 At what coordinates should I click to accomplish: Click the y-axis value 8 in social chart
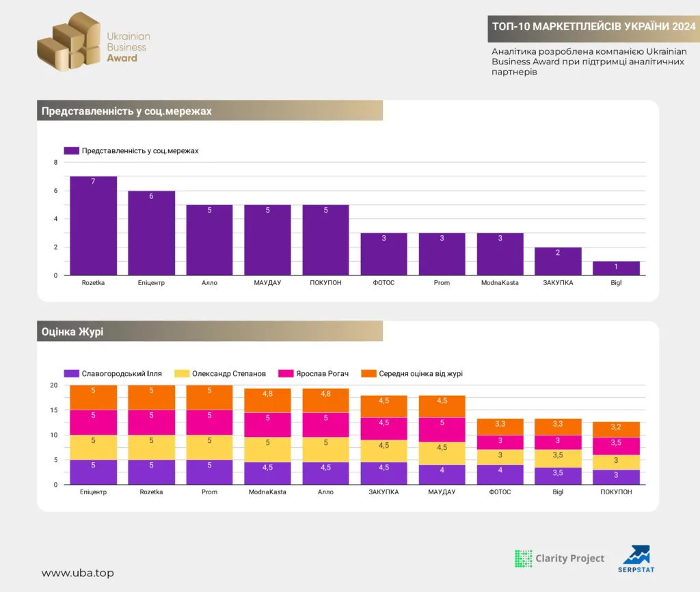coord(56,163)
